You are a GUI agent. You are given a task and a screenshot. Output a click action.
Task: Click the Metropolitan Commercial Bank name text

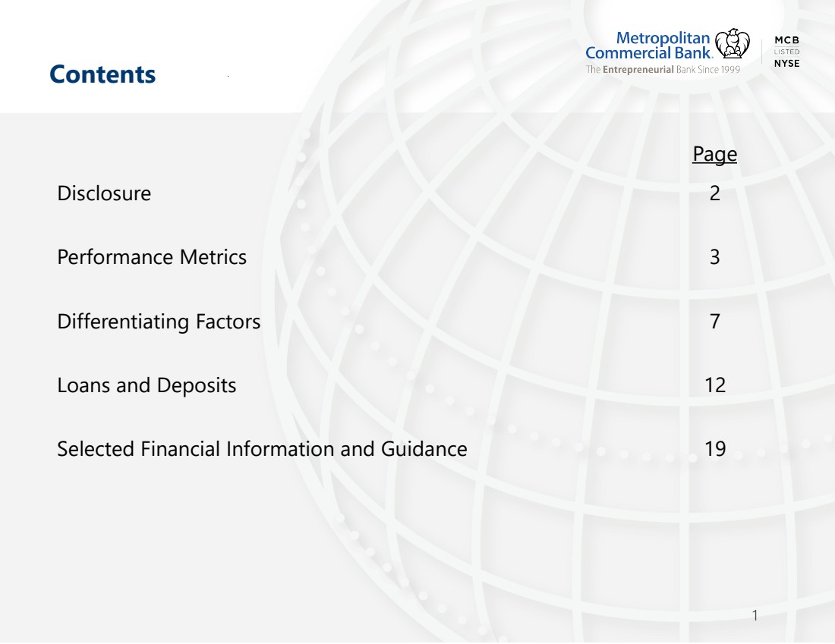click(648, 46)
